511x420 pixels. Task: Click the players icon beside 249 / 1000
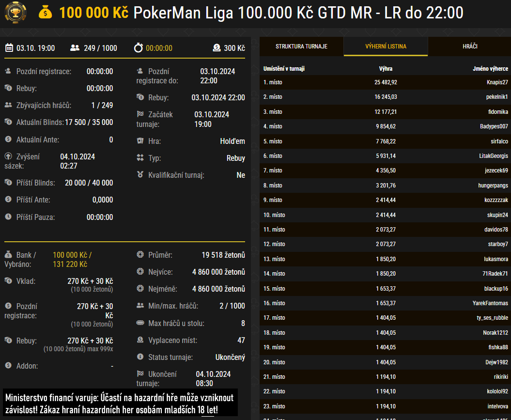click(x=75, y=48)
